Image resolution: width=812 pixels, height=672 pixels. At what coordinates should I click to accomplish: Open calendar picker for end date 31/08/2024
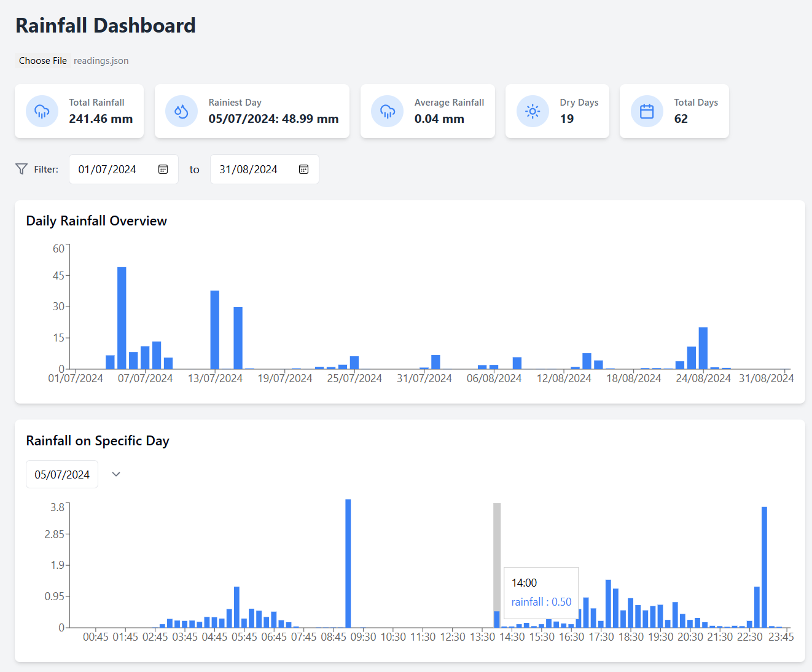[303, 170]
